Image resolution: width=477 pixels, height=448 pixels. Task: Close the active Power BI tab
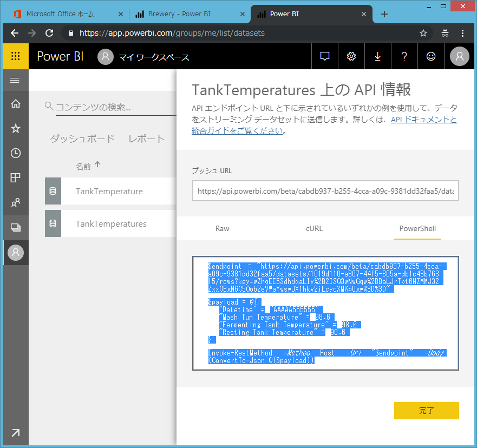(363, 14)
